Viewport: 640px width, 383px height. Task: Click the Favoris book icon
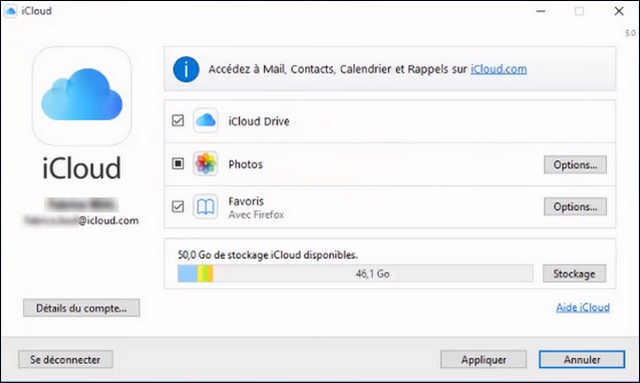coord(205,207)
